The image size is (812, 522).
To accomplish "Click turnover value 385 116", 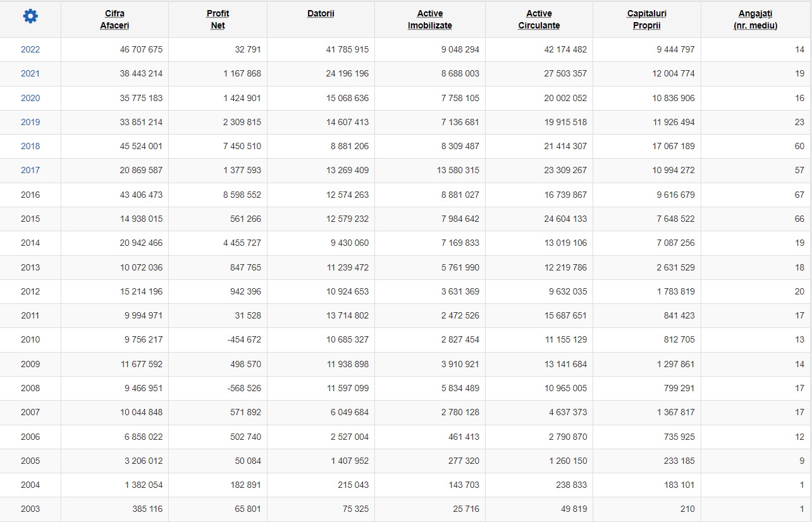I will 146,509.
